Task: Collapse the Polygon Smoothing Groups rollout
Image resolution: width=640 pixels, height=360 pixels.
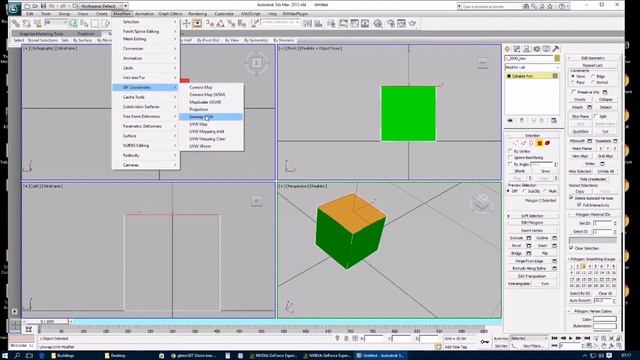Action: [593, 259]
